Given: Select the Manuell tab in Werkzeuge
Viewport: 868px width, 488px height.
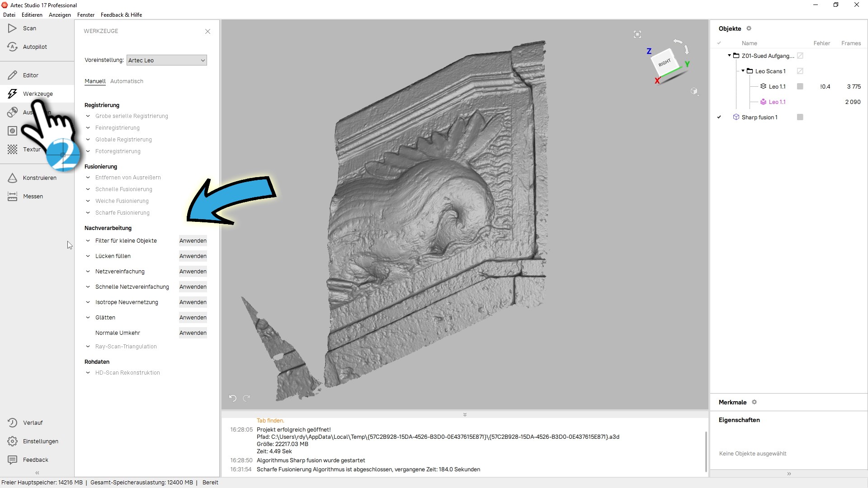Looking at the screenshot, I should (x=95, y=80).
